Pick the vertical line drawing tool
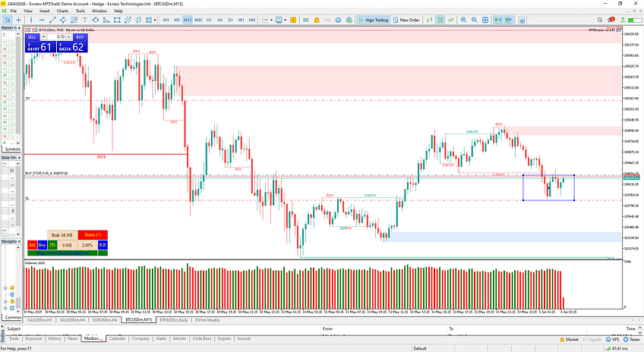Viewport: 644px width, 352px height. coord(31,20)
